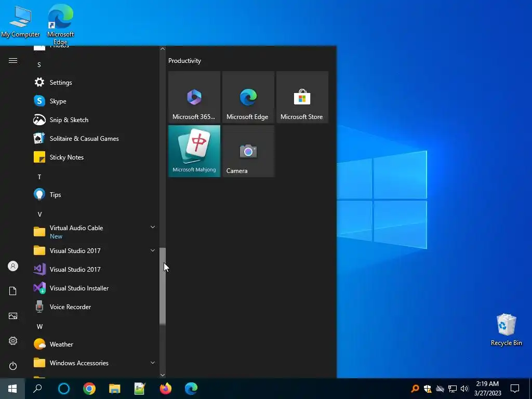This screenshot has height=399, width=532.
Task: Open Settings gear in Start sidebar
Action: coord(13,341)
